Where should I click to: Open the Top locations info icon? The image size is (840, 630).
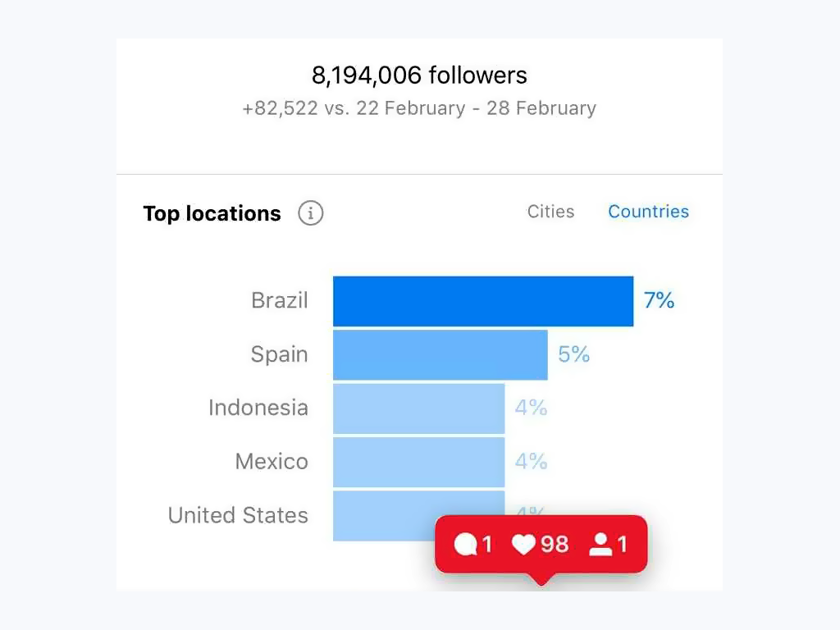tap(310, 212)
